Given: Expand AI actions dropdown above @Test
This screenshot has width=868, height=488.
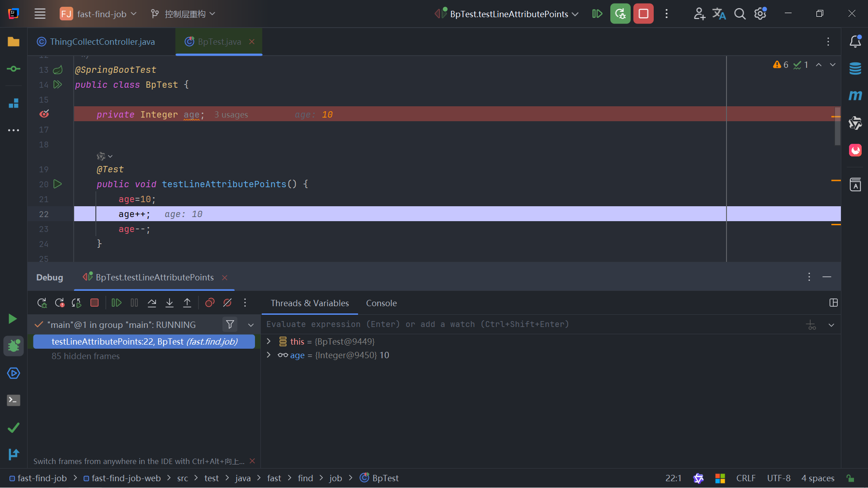Looking at the screenshot, I should (x=104, y=156).
